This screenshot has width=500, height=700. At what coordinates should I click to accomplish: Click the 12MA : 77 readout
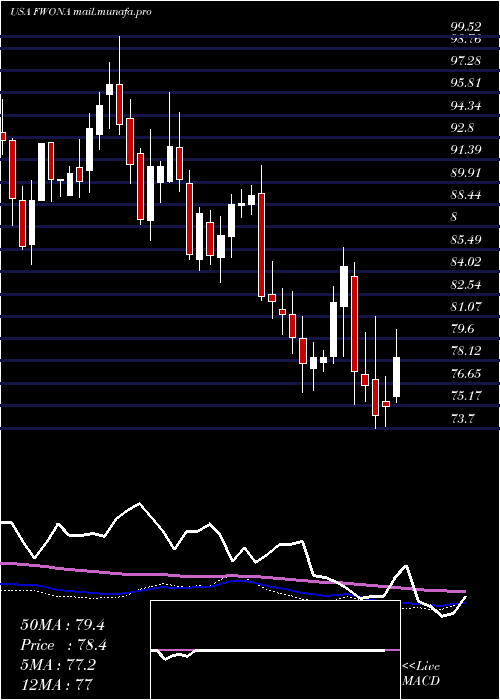coord(56,685)
